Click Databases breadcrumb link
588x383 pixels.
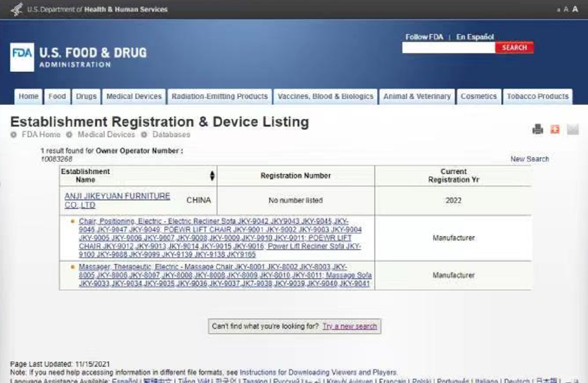click(171, 135)
